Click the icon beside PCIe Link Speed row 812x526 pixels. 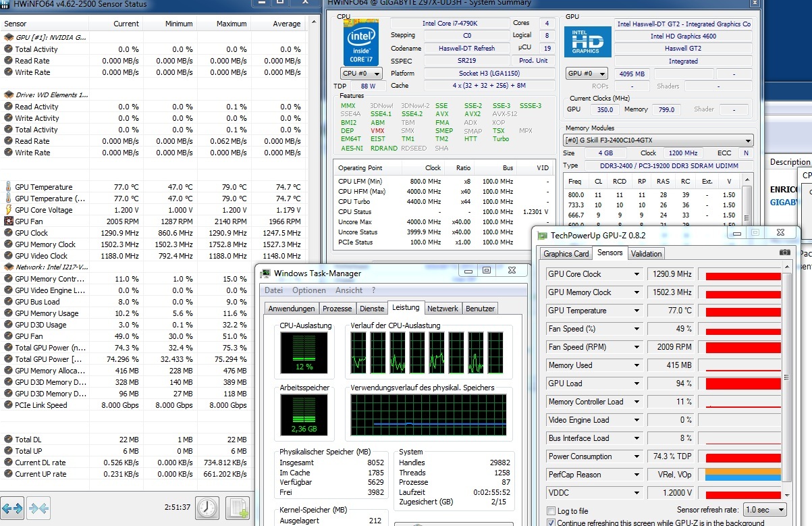click(x=9, y=405)
